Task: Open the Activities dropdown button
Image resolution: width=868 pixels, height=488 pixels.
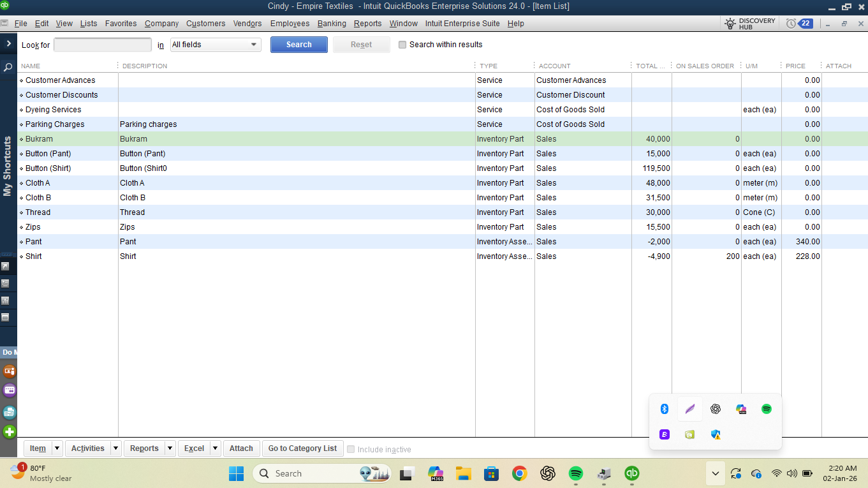Action: tap(93, 448)
